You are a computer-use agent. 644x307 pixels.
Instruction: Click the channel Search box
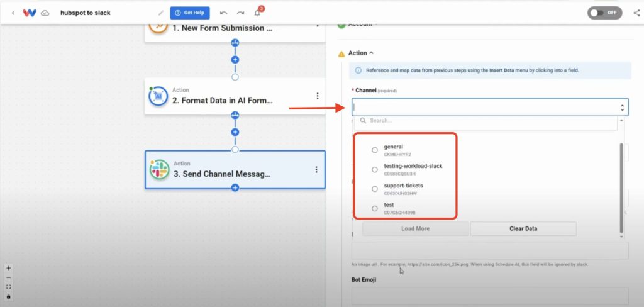(486, 121)
